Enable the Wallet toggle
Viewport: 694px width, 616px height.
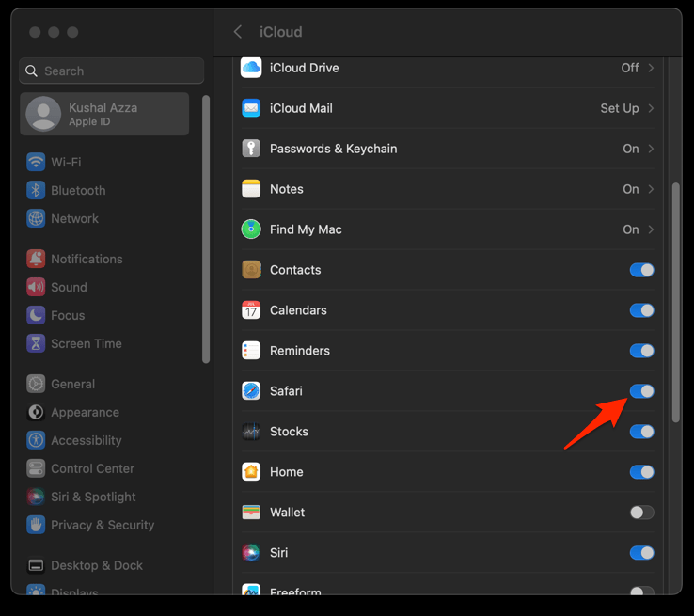point(641,513)
